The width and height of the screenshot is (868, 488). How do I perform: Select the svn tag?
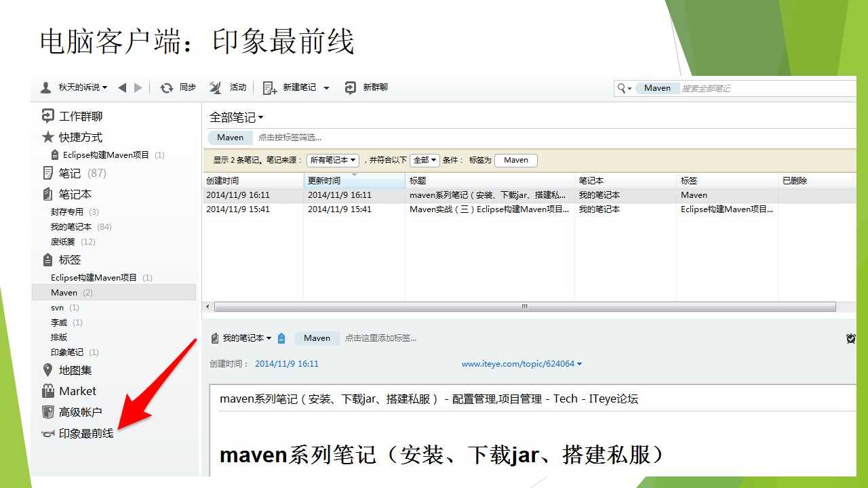point(65,307)
